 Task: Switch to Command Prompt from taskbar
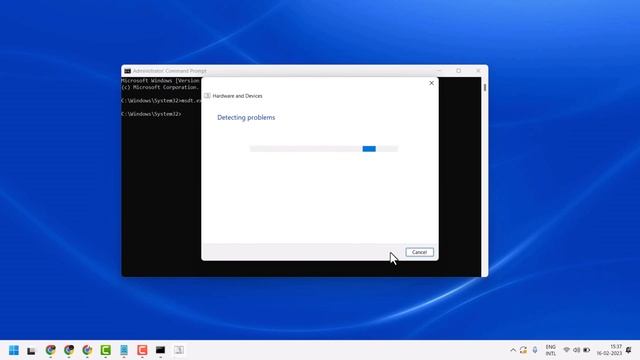(x=160, y=350)
